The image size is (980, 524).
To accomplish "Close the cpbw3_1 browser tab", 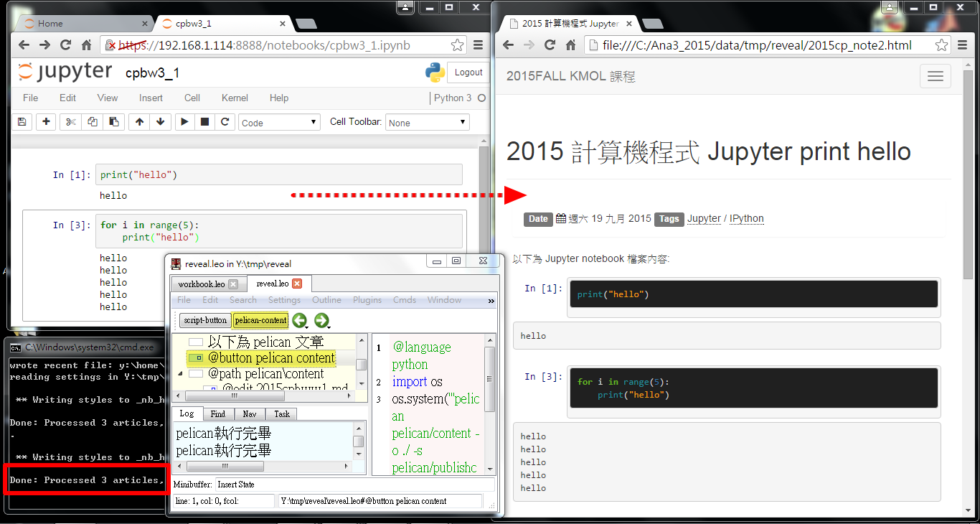I will pos(283,23).
